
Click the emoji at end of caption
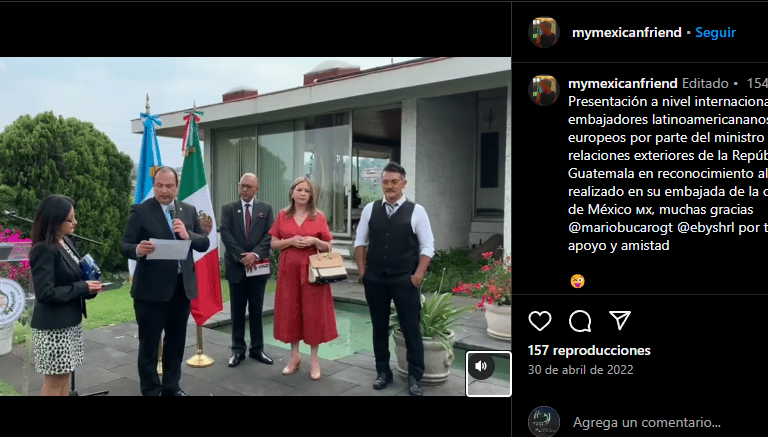577,281
